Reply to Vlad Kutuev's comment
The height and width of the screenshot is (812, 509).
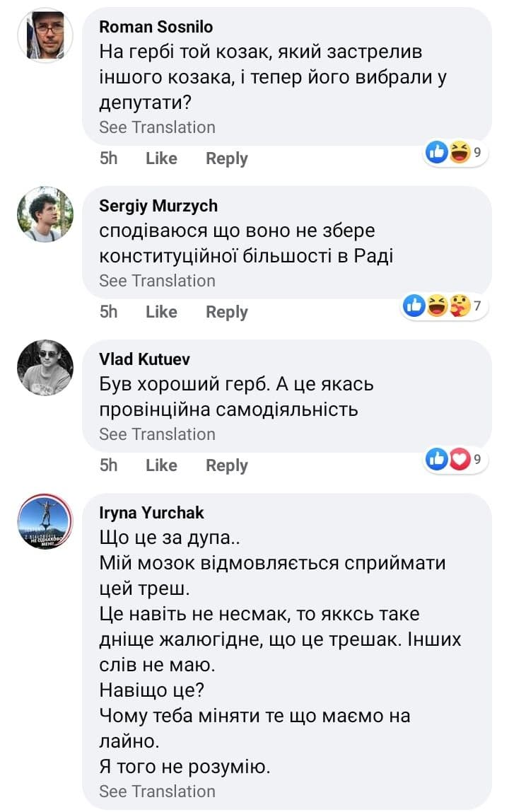pyautogui.click(x=226, y=465)
